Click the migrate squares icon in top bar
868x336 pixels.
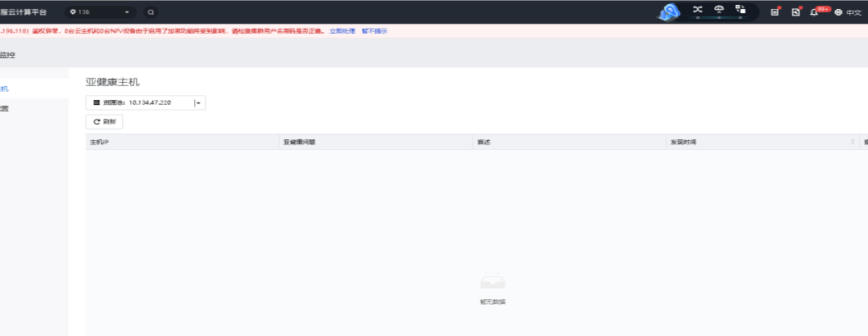coord(740,10)
